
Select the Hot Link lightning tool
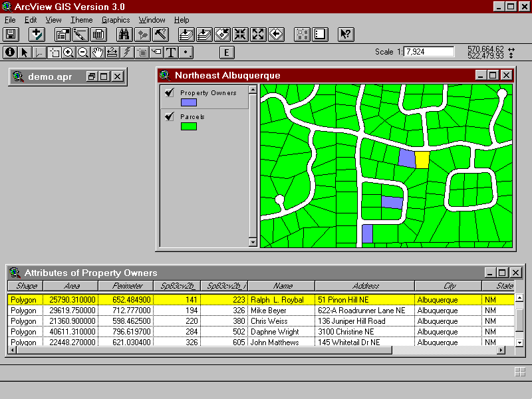click(127, 53)
